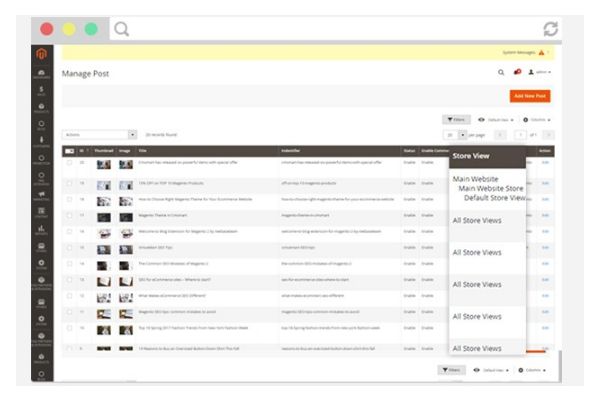Toggle the select-all checkbox in the grid header
This screenshot has height=400, width=600.
point(69,151)
